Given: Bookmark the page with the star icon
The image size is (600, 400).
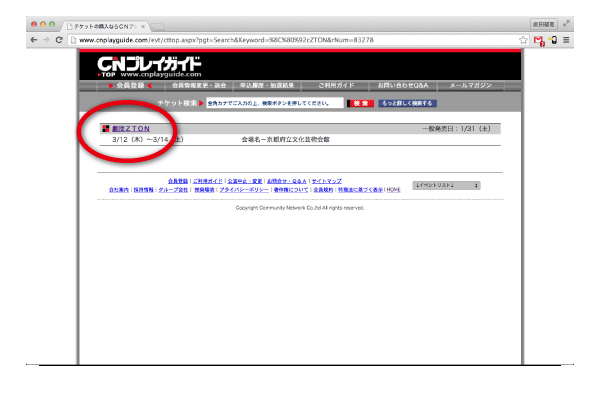Looking at the screenshot, I should (523, 40).
